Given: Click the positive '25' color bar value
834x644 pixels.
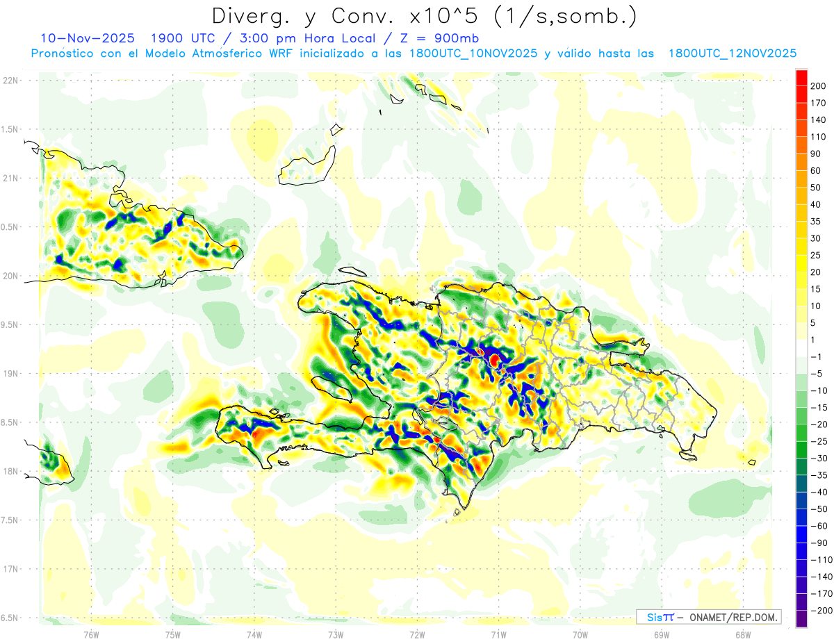Looking at the screenshot, I should (x=817, y=256).
